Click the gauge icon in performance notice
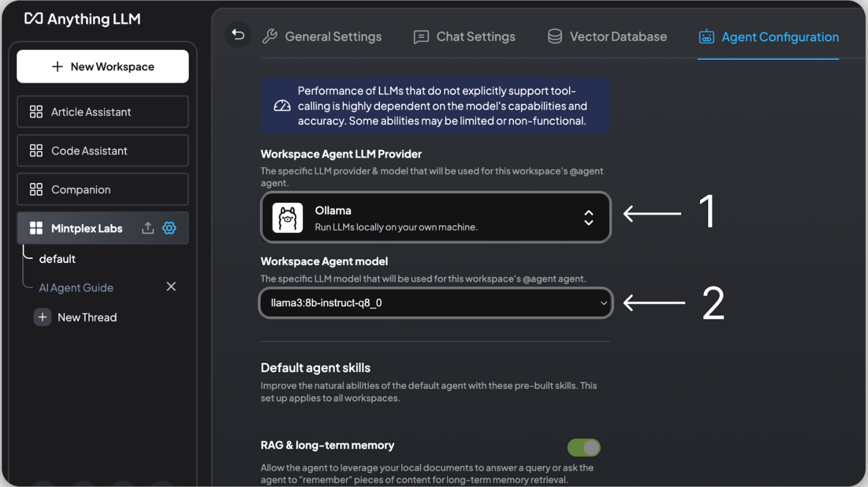Screen dimensions: 868x487 tap(282, 106)
